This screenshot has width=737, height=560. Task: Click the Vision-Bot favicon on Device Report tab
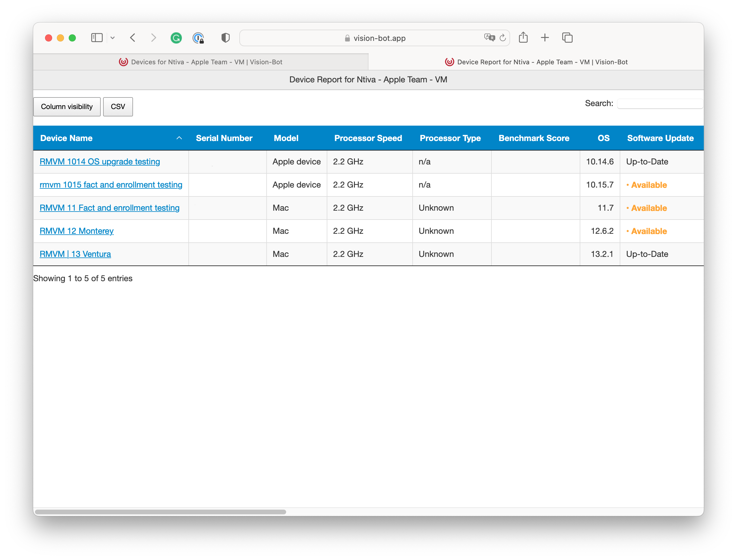pos(449,62)
